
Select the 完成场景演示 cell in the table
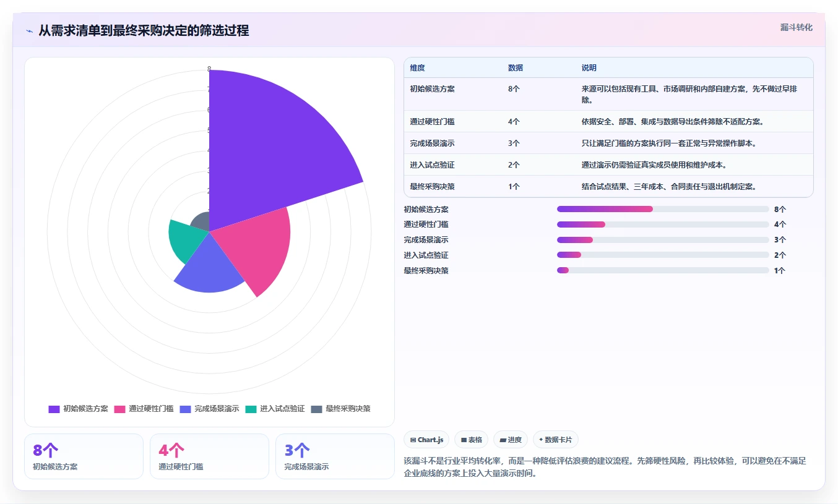[x=432, y=143]
